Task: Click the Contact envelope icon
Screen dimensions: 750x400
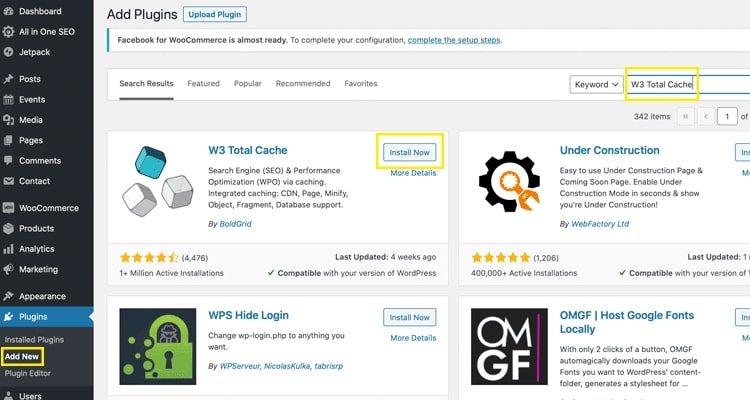Action: coord(8,181)
